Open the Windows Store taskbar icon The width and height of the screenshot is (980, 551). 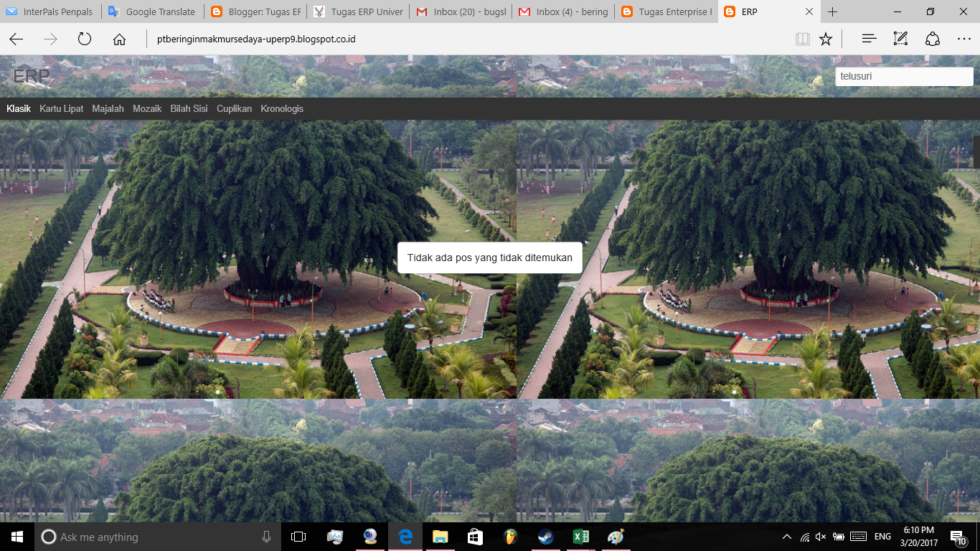point(475,537)
